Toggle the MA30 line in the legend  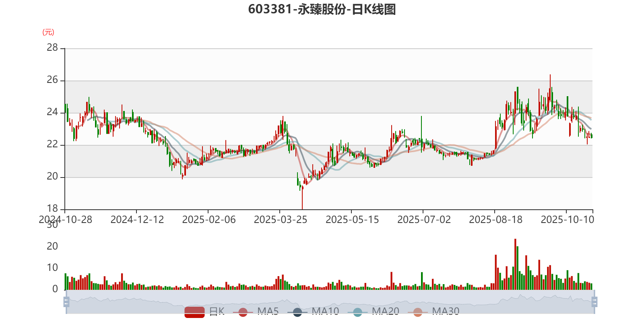(433, 312)
